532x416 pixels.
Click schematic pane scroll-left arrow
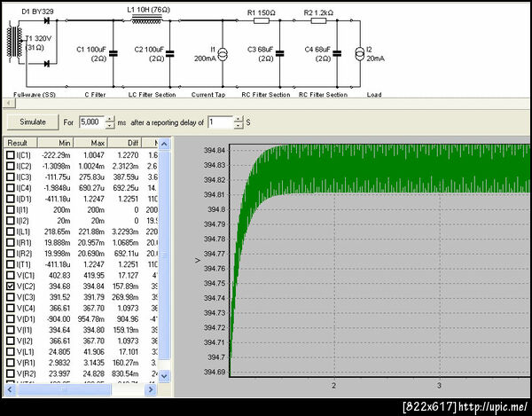(9, 103)
